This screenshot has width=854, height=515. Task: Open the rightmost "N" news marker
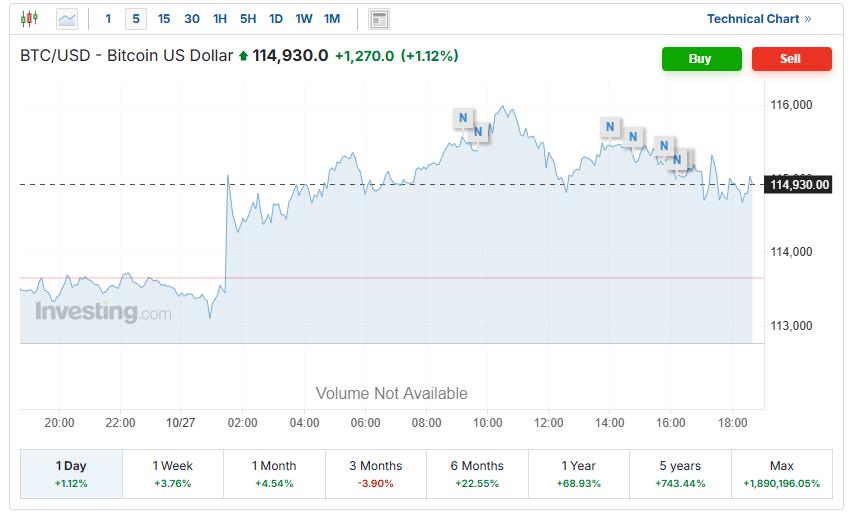pos(677,159)
